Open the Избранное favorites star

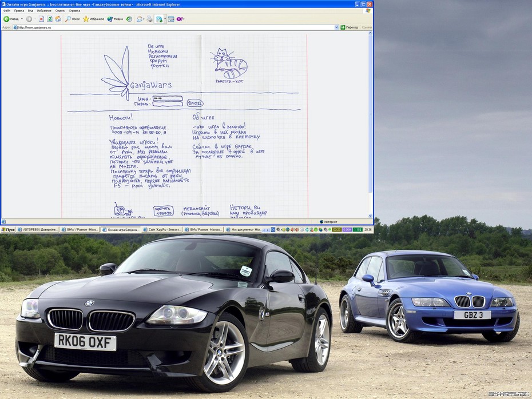(94, 19)
